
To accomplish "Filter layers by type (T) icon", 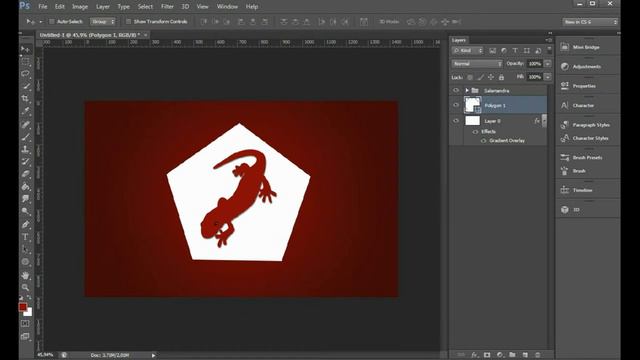I will [515, 51].
